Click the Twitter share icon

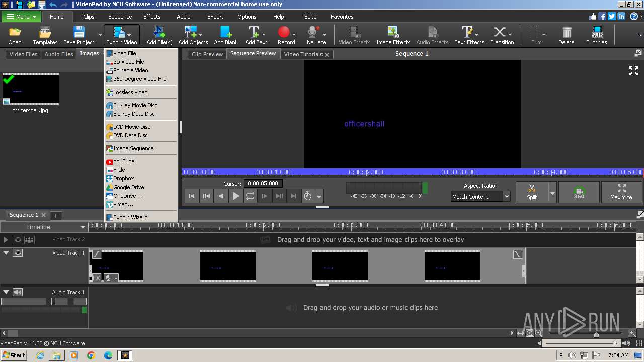(612, 16)
